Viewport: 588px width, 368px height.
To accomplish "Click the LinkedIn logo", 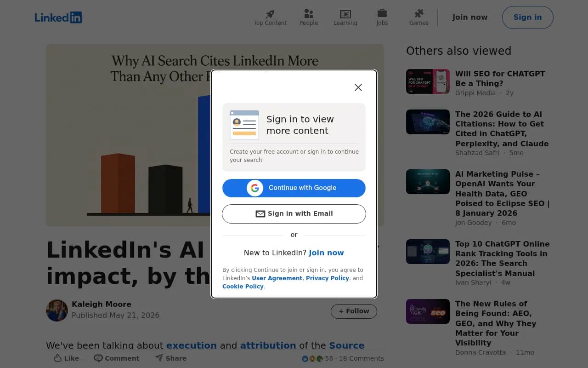I will pos(58,17).
